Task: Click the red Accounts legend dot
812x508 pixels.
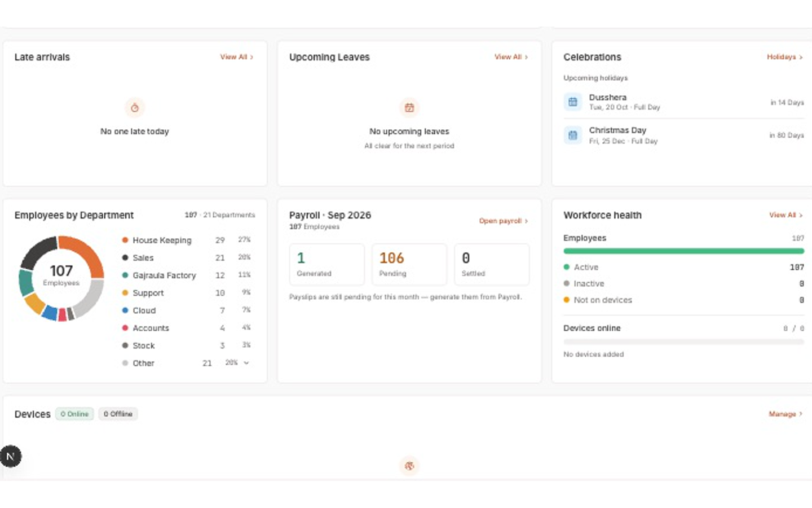Action: point(125,327)
